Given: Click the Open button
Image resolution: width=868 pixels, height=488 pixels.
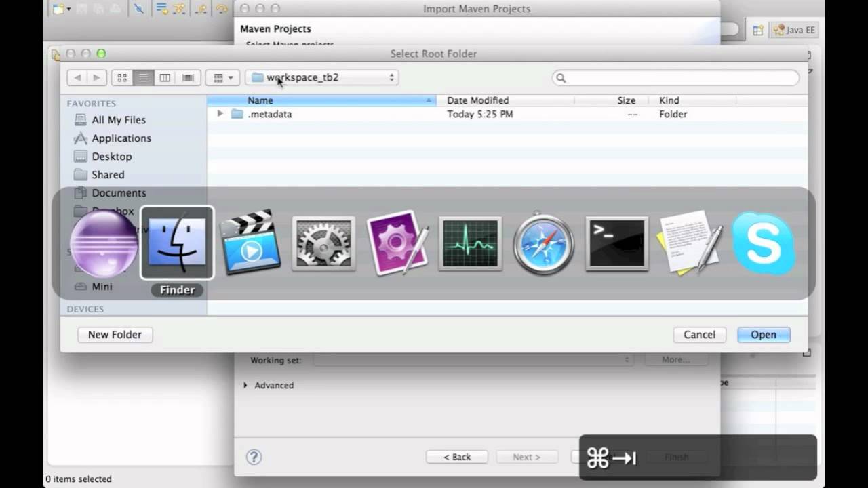Looking at the screenshot, I should [x=764, y=335].
